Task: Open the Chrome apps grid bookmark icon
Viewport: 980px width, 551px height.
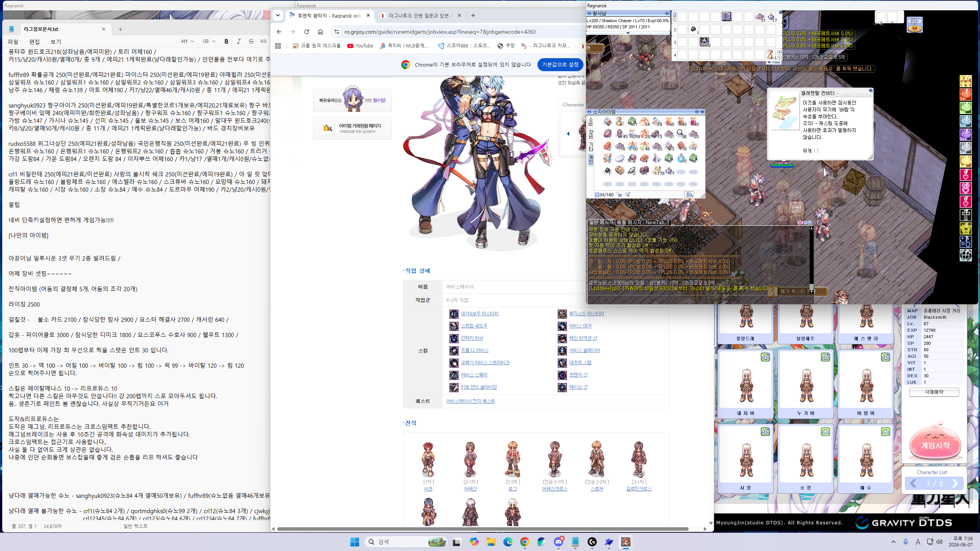Action: [x=278, y=46]
